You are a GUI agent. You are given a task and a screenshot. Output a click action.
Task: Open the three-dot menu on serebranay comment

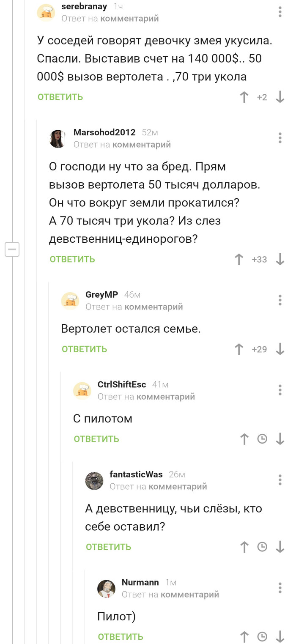point(280,12)
